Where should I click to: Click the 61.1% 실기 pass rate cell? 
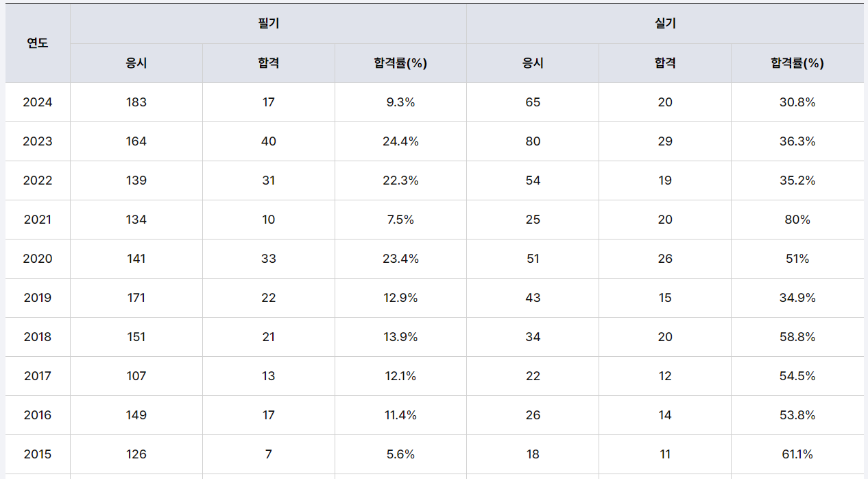[797, 454]
